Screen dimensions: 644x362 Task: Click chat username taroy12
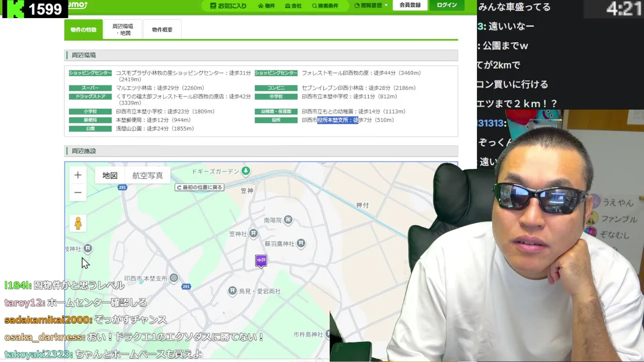point(24,303)
